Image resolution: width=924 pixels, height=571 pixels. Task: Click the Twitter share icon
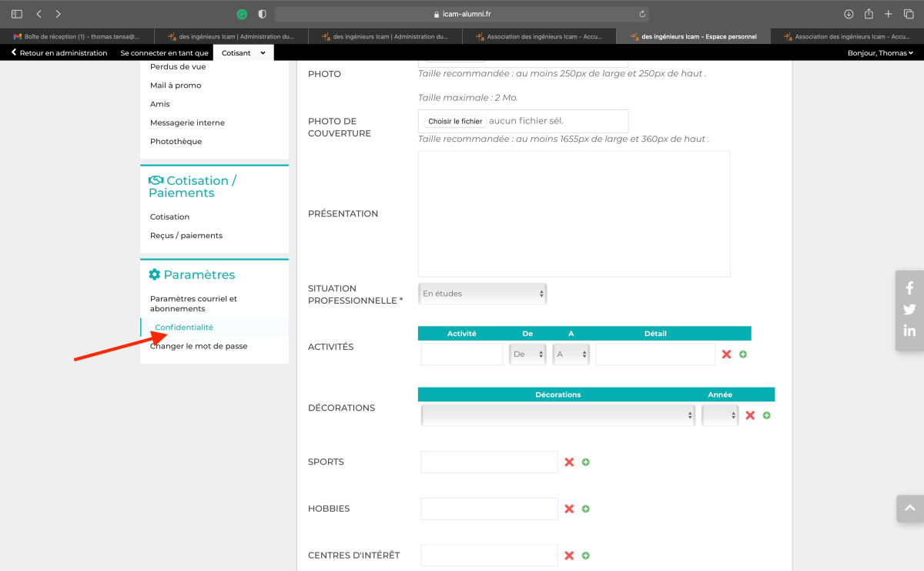(x=909, y=309)
